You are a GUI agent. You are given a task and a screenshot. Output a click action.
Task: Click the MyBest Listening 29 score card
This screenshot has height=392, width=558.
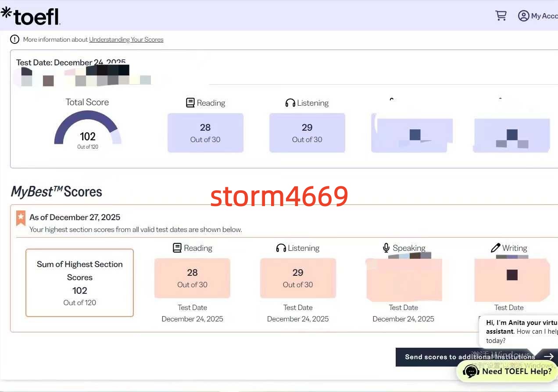coord(298,278)
